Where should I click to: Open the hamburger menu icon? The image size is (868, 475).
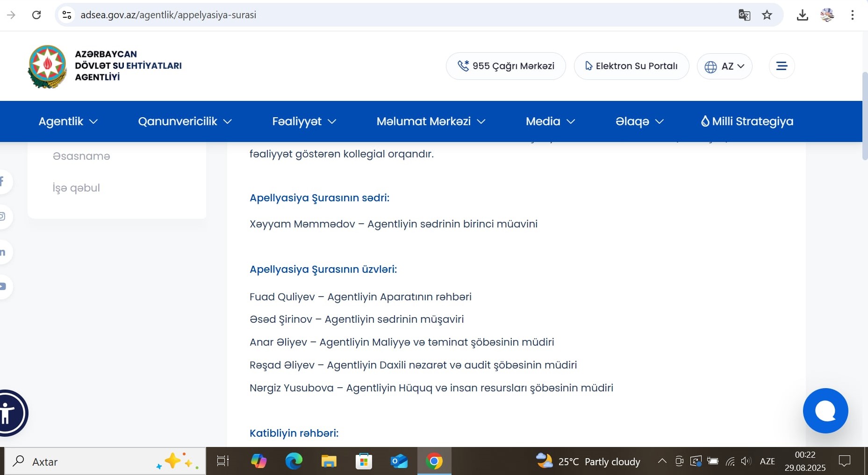[782, 66]
